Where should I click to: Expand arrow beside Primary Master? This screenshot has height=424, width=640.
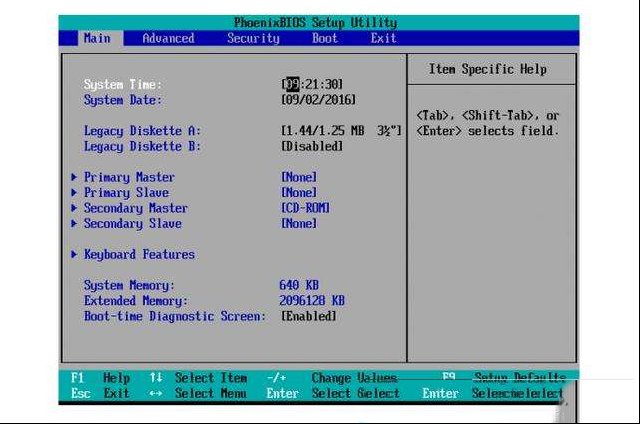(x=74, y=177)
